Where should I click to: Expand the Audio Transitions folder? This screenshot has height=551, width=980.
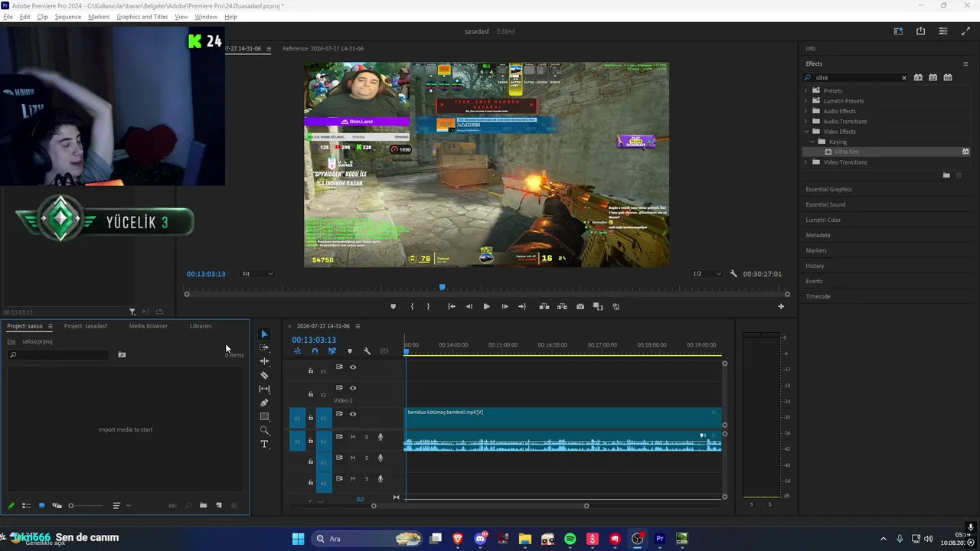click(805, 121)
